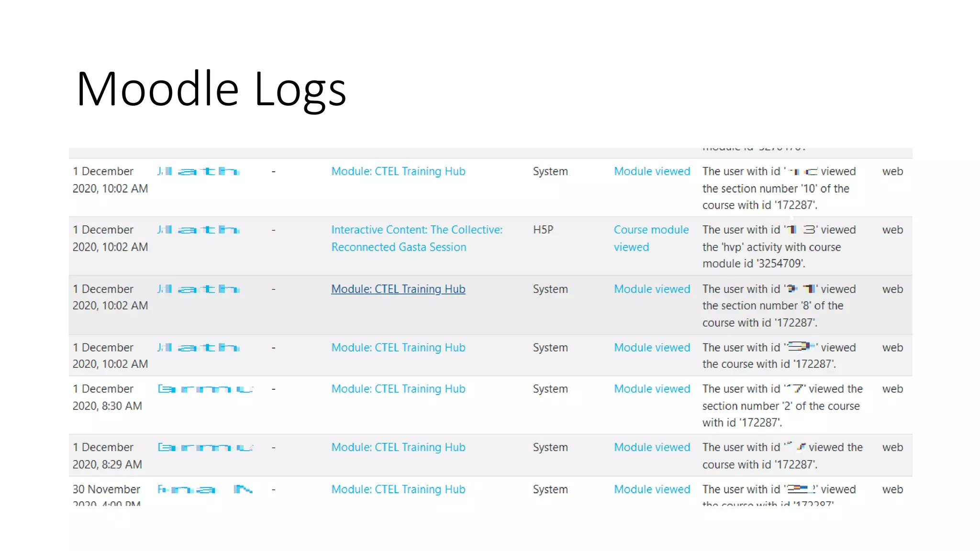Open the underlined Module: CTEL Training Hub link

coord(398,289)
